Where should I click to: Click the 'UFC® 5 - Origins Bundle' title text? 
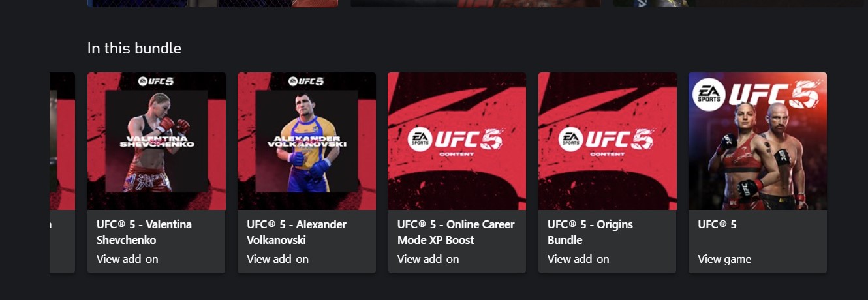point(590,232)
